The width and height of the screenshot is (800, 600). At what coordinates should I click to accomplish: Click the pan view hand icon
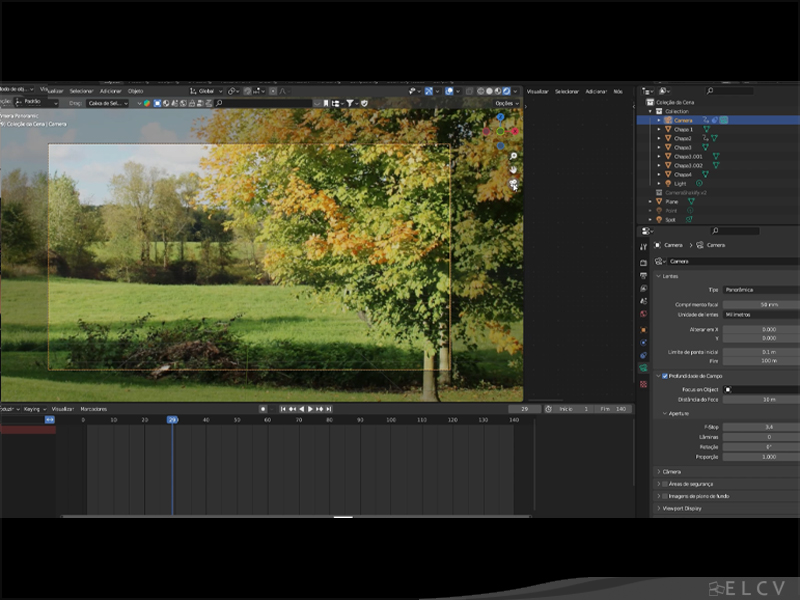click(x=514, y=170)
